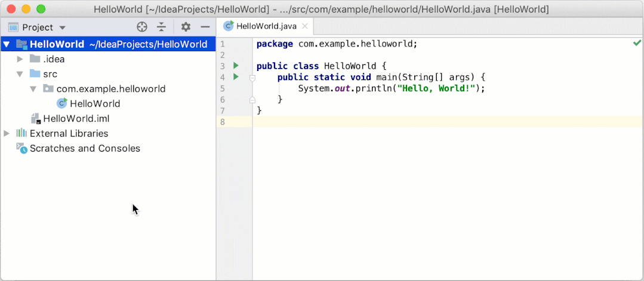Expand the External Libraries node
Screen dimensions: 644x281
tap(7, 134)
